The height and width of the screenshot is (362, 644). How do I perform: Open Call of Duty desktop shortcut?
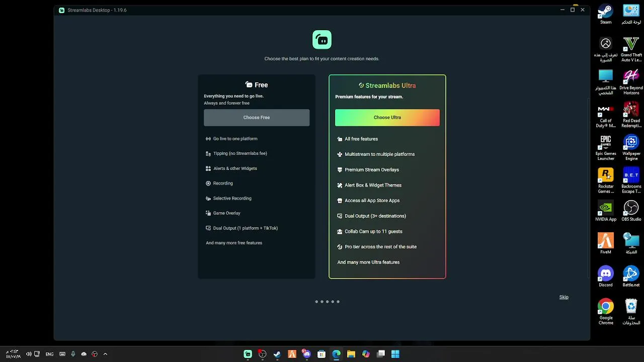pos(606,115)
